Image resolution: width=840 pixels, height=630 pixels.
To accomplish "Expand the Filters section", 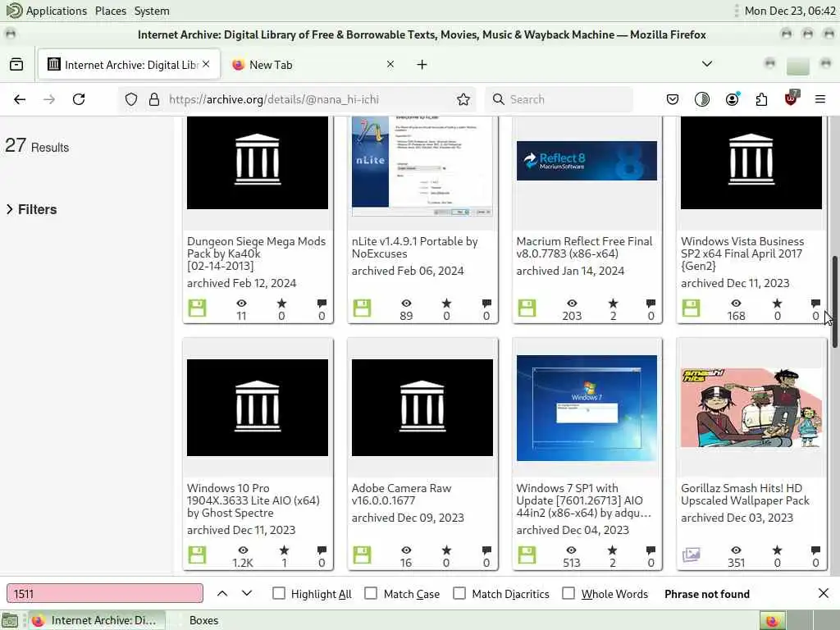I will (x=32, y=209).
